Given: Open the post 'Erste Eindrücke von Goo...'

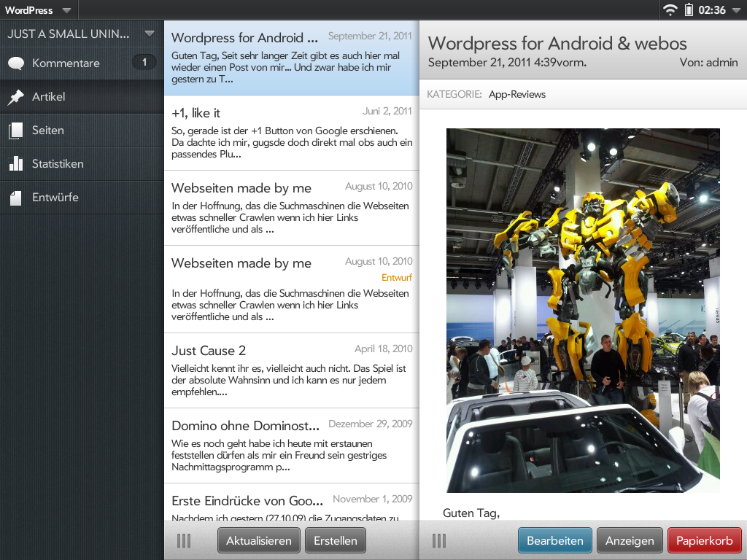Looking at the screenshot, I should (292, 502).
